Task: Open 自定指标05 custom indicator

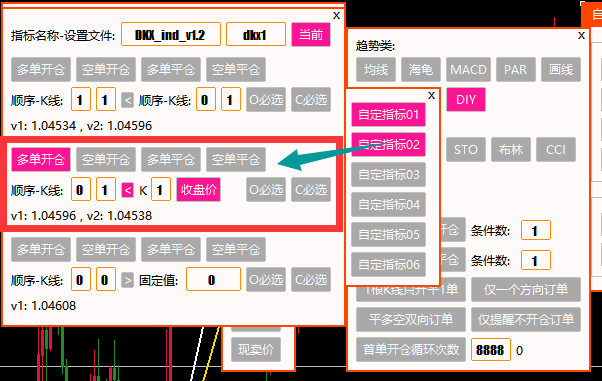Action: [388, 234]
